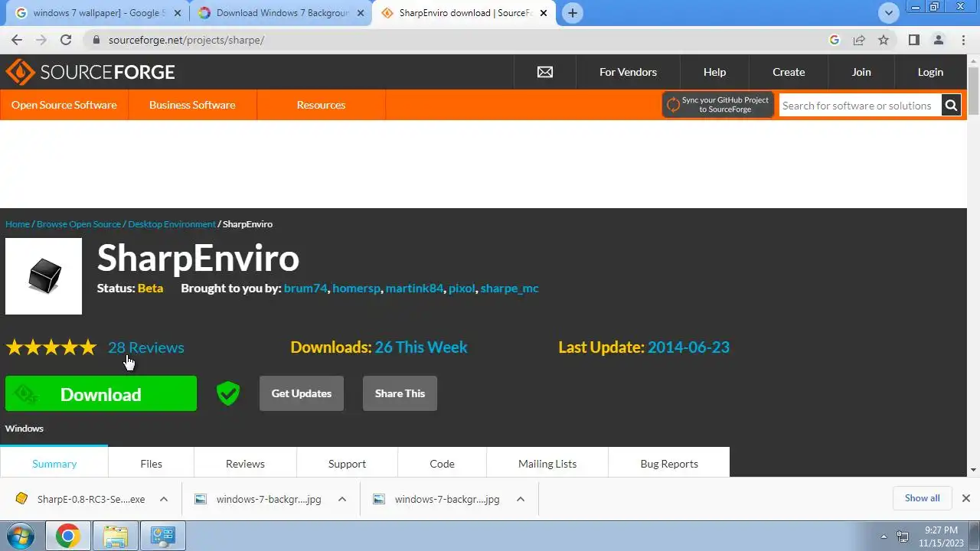This screenshot has width=980, height=551.
Task: Open the Open Source Software menu
Action: click(x=64, y=105)
